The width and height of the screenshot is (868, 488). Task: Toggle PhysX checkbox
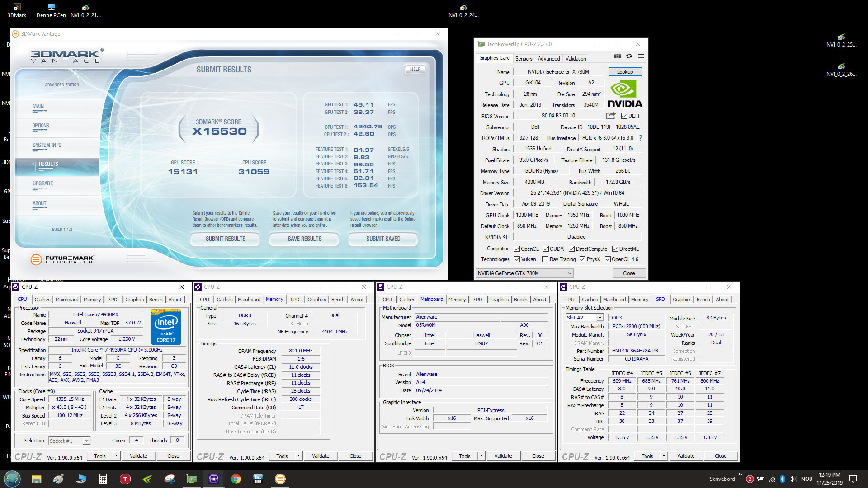tap(583, 259)
